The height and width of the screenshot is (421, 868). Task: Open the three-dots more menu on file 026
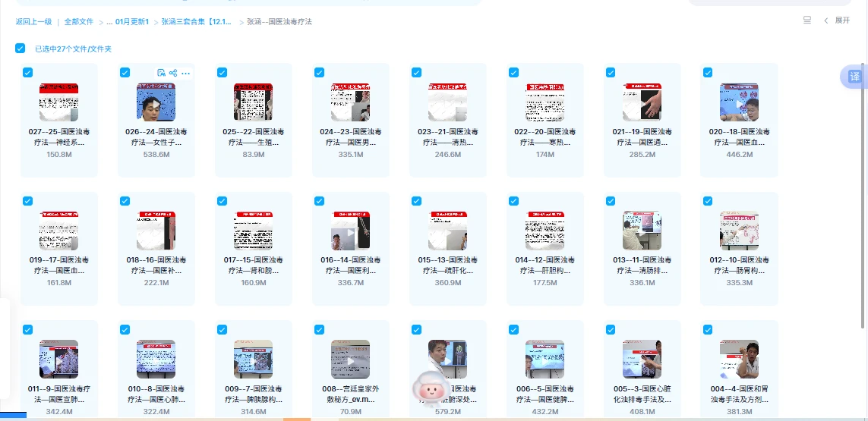tap(186, 73)
